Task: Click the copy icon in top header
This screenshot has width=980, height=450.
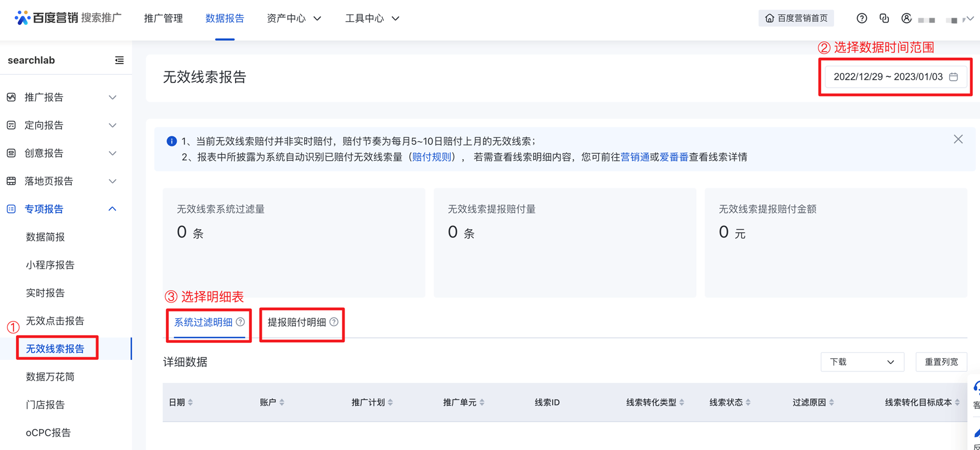Action: click(x=884, y=19)
